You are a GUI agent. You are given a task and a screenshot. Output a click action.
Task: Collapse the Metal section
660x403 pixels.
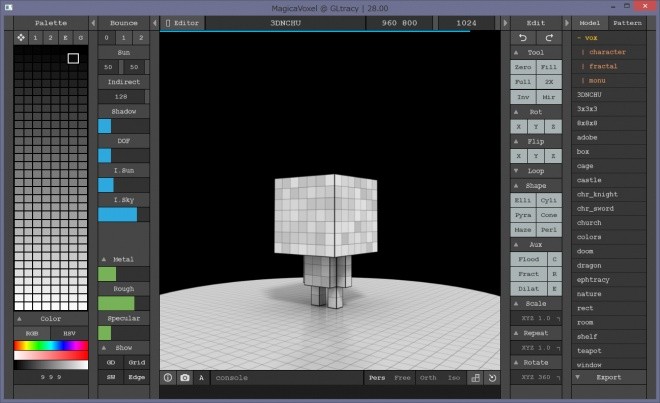pos(104,259)
